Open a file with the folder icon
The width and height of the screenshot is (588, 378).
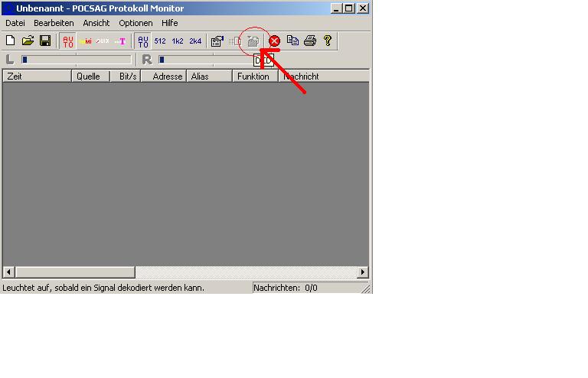[x=28, y=41]
